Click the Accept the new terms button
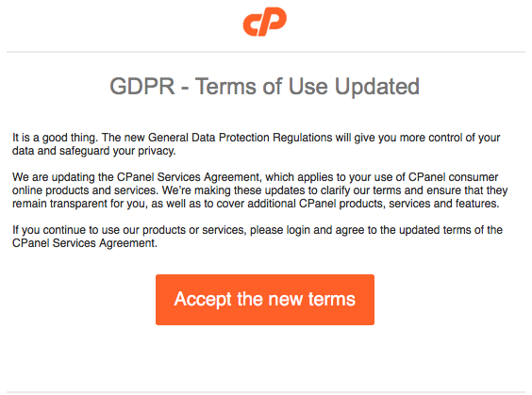 pos(265,300)
